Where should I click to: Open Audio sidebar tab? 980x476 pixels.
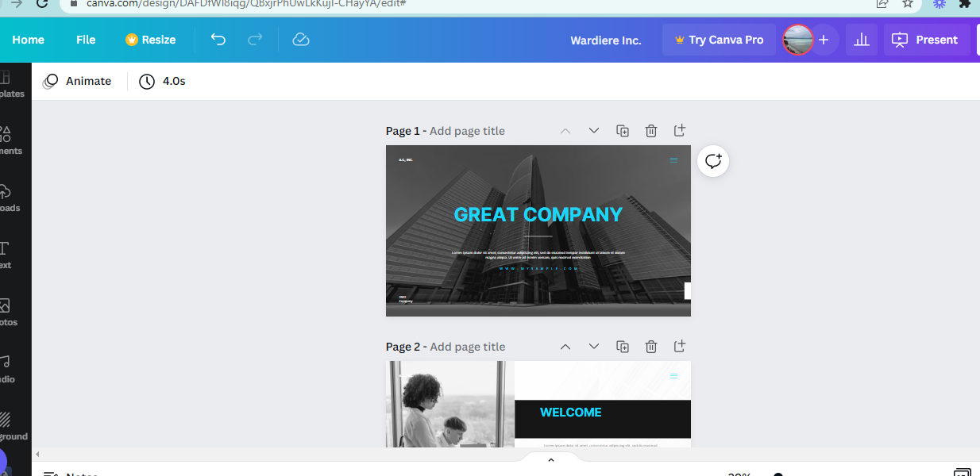[x=6, y=369]
